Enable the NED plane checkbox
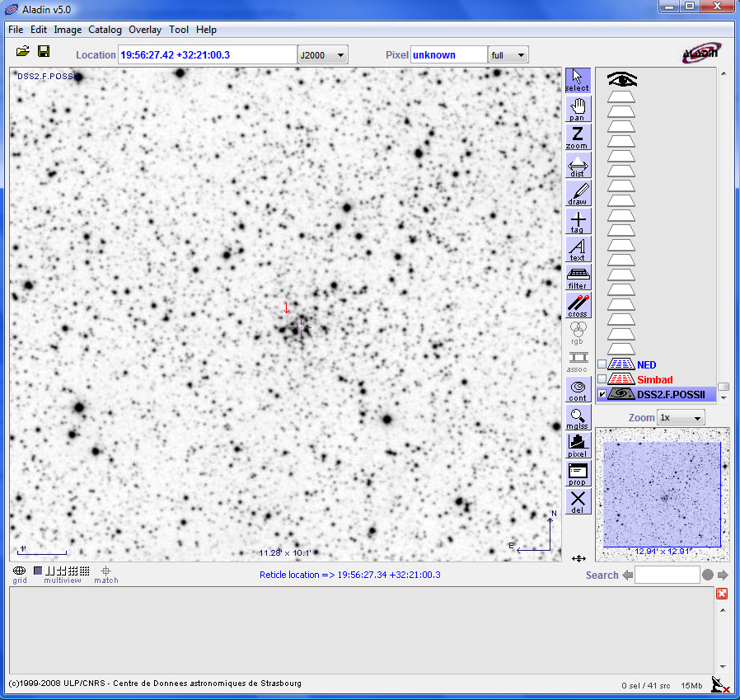This screenshot has height=700, width=740. [x=602, y=365]
